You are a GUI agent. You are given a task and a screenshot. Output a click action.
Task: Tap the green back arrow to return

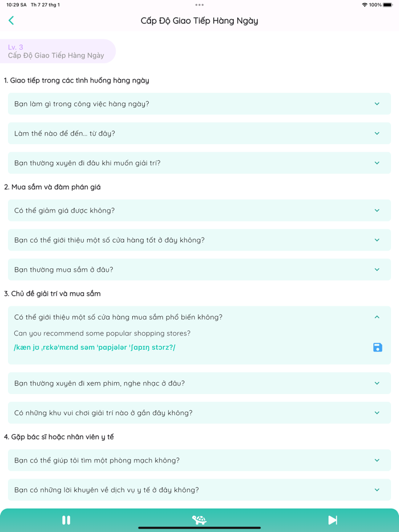11,20
